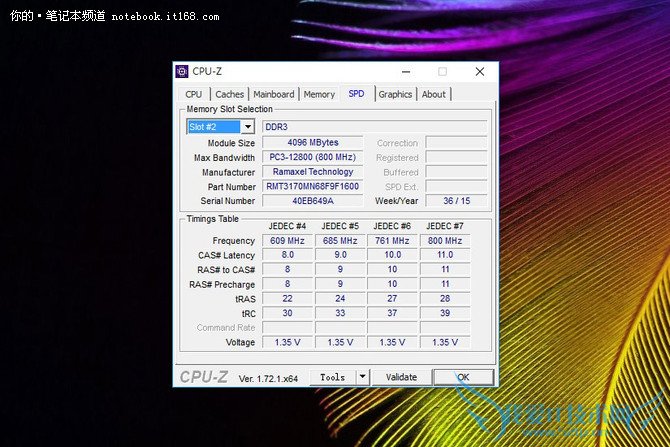Click the part number RMT3170MN68F9F1600

coord(313,186)
